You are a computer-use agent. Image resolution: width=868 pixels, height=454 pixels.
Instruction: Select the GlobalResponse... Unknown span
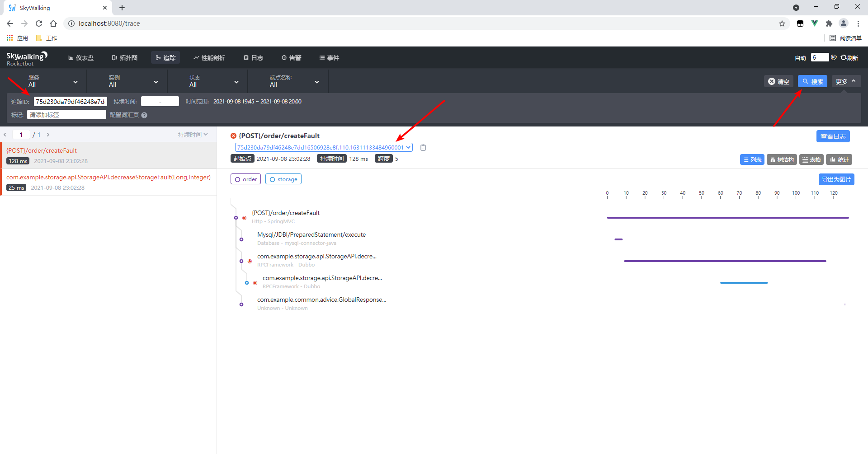(321, 304)
